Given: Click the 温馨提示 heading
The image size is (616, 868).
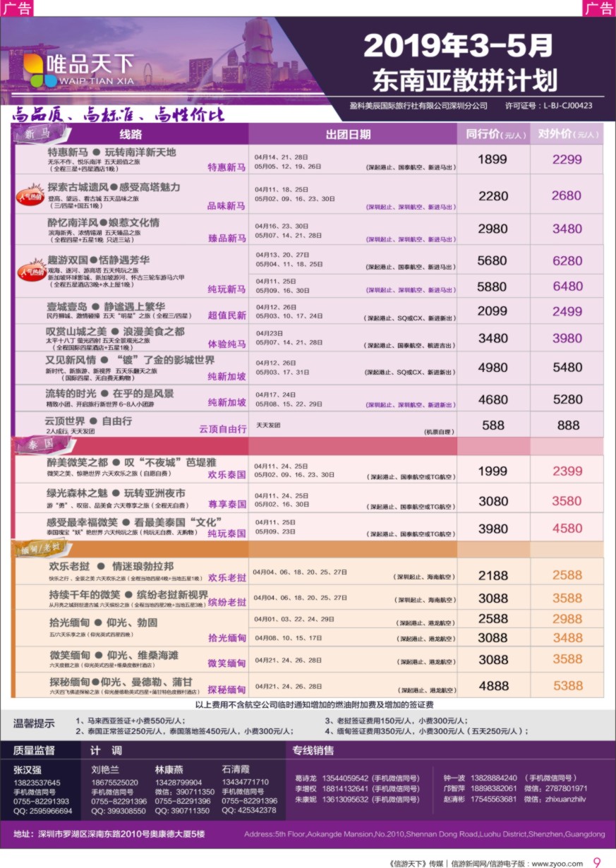Looking at the screenshot, I should click(34, 724).
